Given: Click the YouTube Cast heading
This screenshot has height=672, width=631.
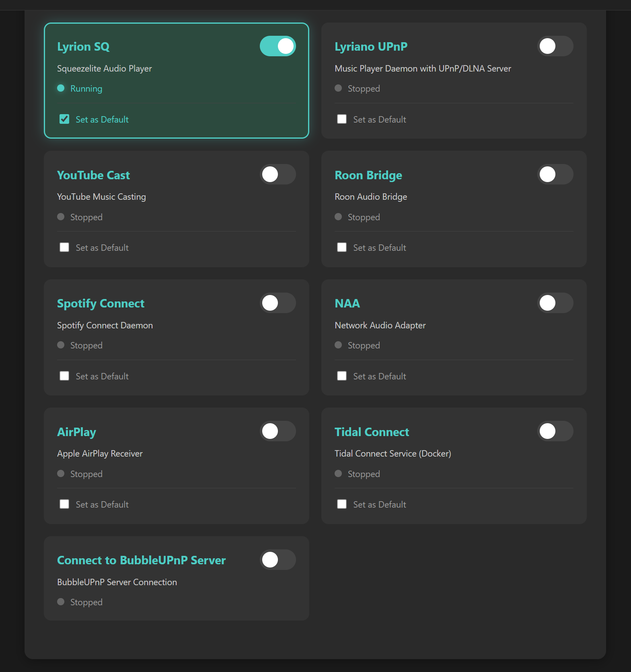Looking at the screenshot, I should [x=93, y=175].
